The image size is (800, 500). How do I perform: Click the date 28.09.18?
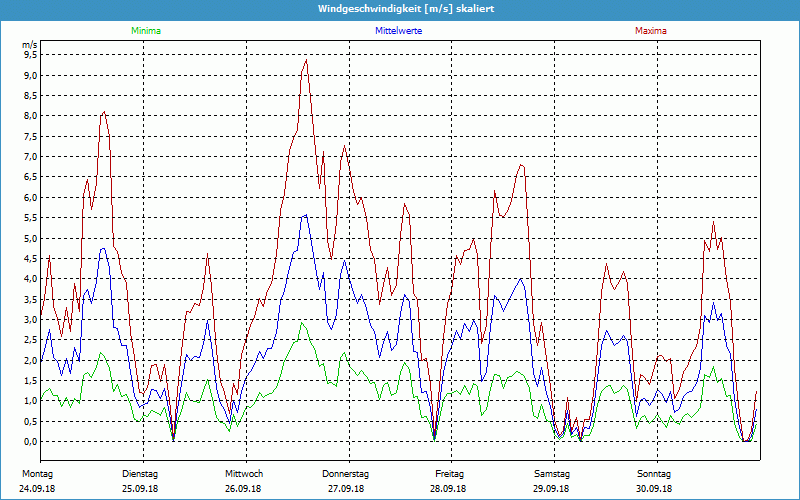pos(448,489)
